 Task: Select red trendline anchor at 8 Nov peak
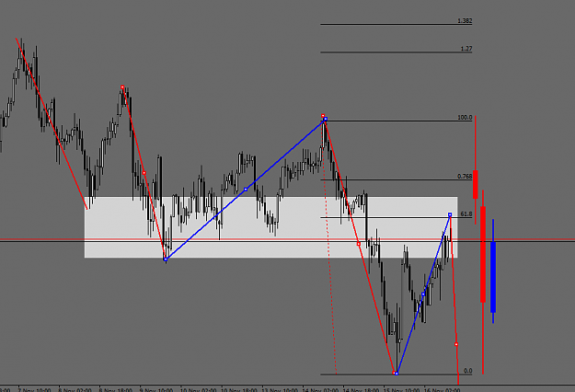pos(122,87)
